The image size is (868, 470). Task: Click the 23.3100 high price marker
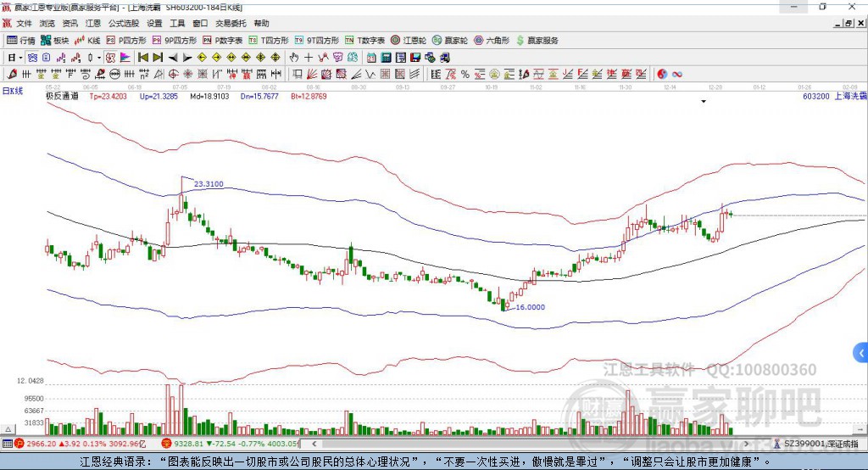(x=209, y=184)
